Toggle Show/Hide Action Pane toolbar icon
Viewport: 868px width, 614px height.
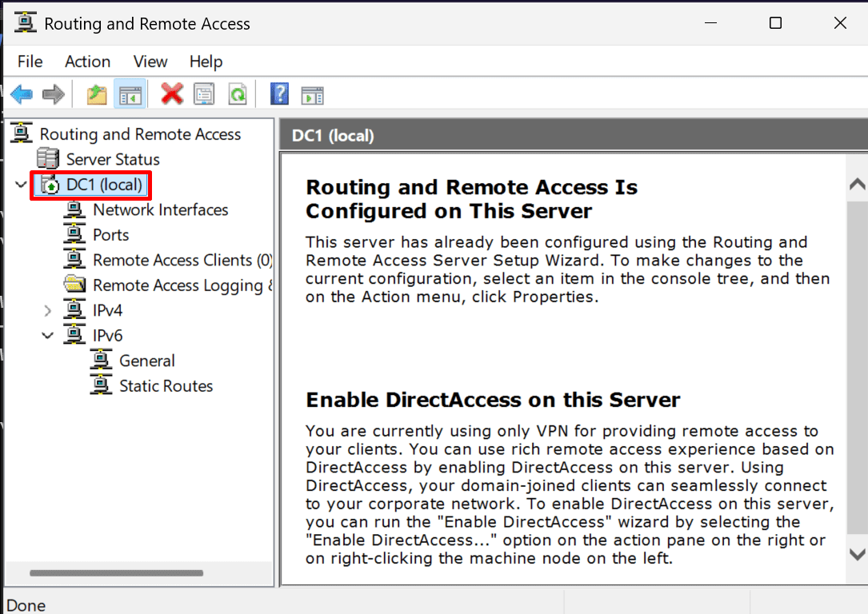313,94
